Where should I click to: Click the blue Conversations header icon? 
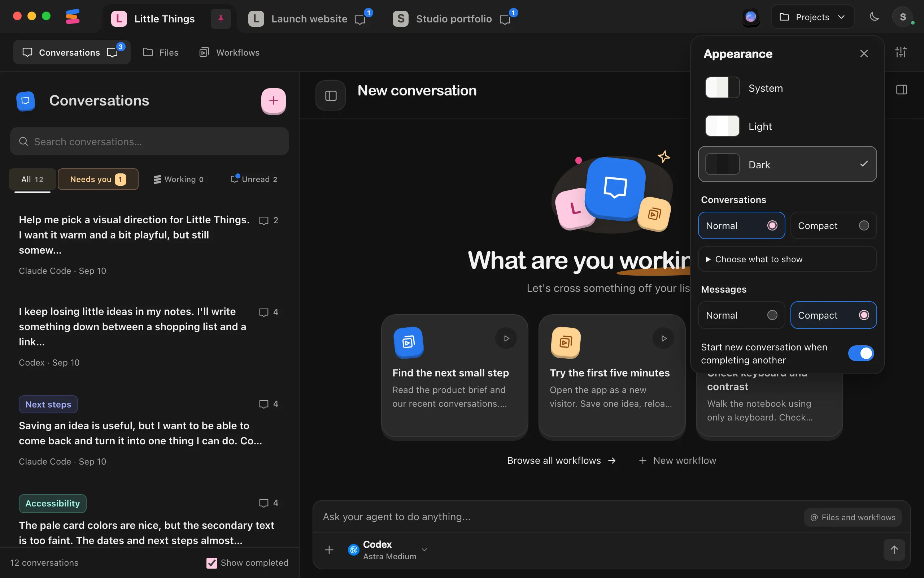26,101
